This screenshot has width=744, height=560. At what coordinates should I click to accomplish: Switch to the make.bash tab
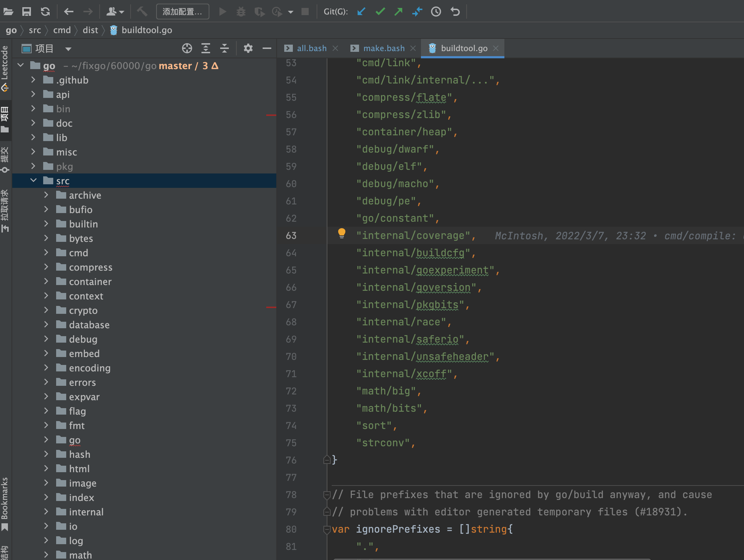click(384, 48)
